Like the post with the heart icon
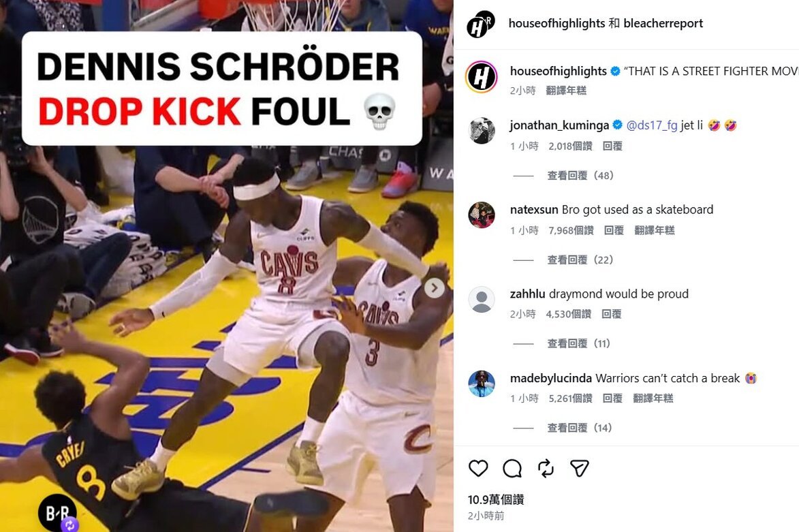Screen dimensions: 799x532 pos(478,468)
